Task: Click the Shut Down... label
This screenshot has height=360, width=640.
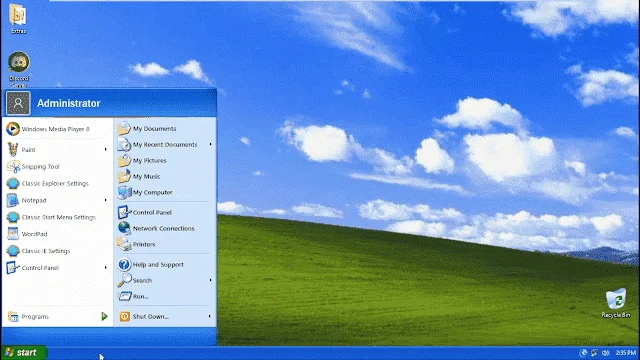Action: [151, 317]
